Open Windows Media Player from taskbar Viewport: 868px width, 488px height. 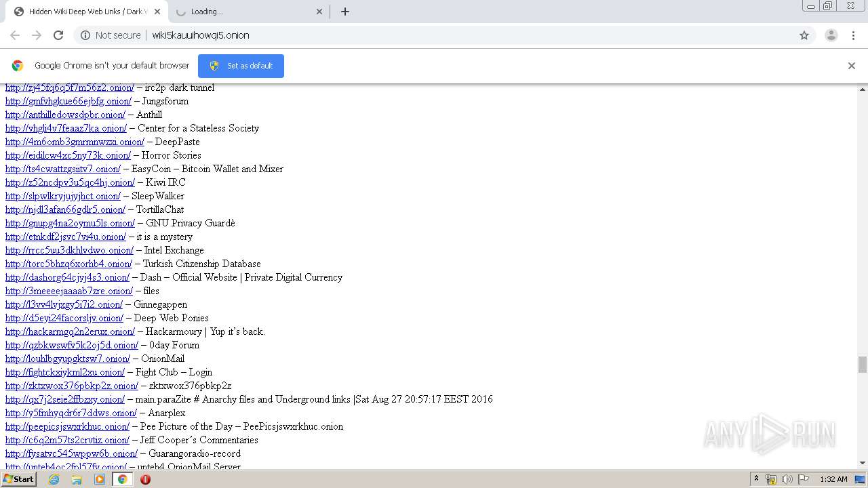100,479
